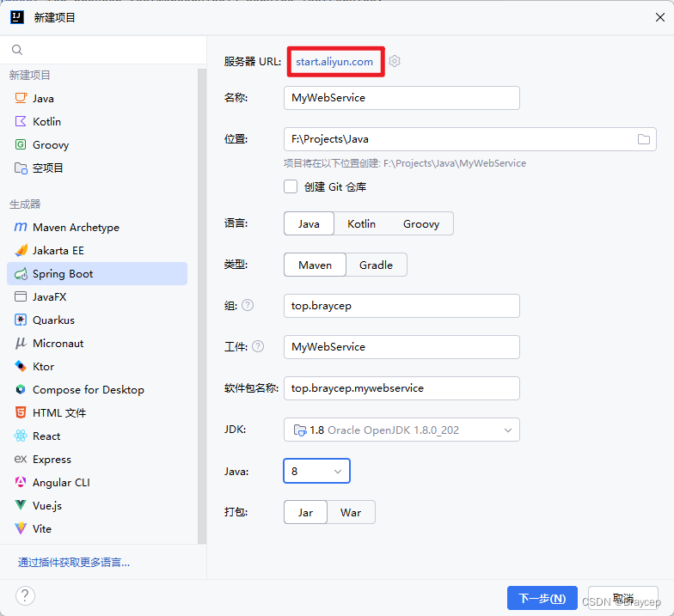Choose the Vue.js generator icon
The width and height of the screenshot is (674, 616).
click(x=21, y=505)
